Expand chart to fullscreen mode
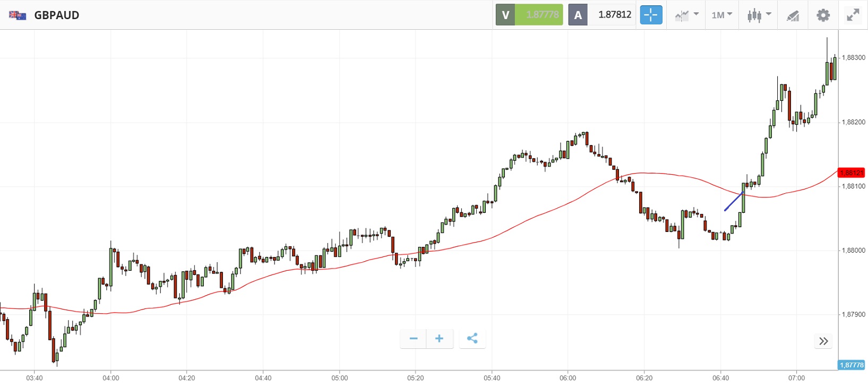The image size is (868, 387). click(853, 15)
